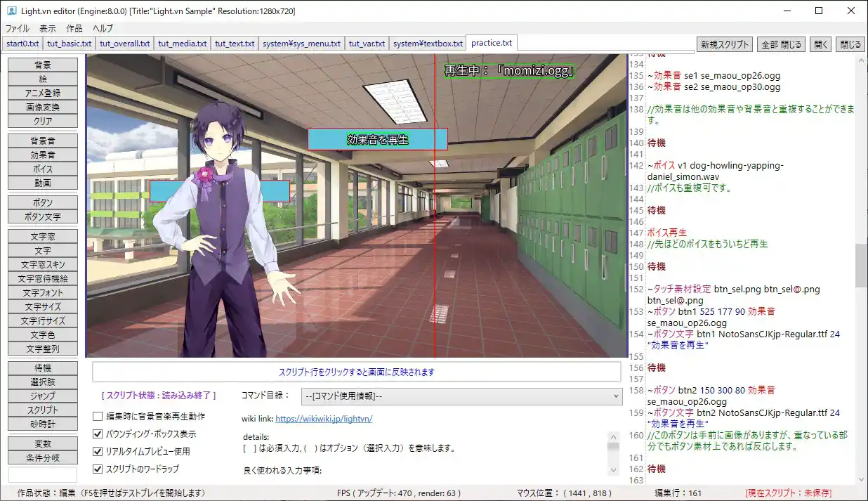Select the 文字色 text color button
Image resolution: width=868 pixels, height=501 pixels.
click(x=42, y=334)
